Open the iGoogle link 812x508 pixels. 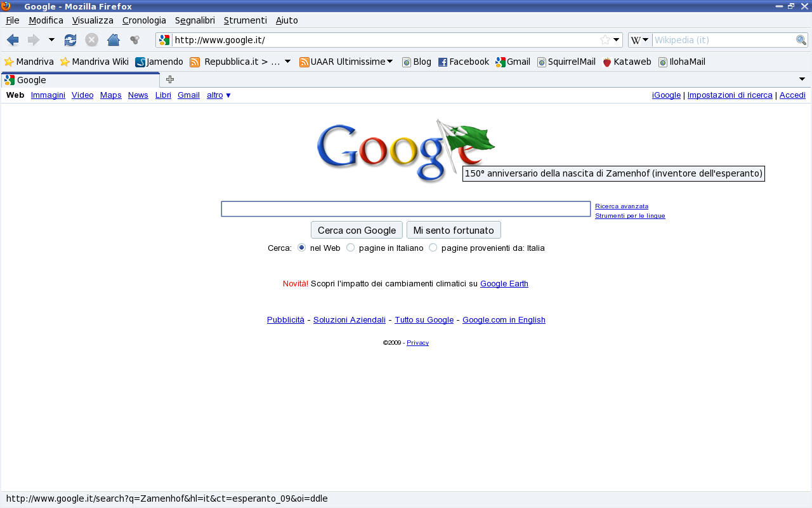666,95
